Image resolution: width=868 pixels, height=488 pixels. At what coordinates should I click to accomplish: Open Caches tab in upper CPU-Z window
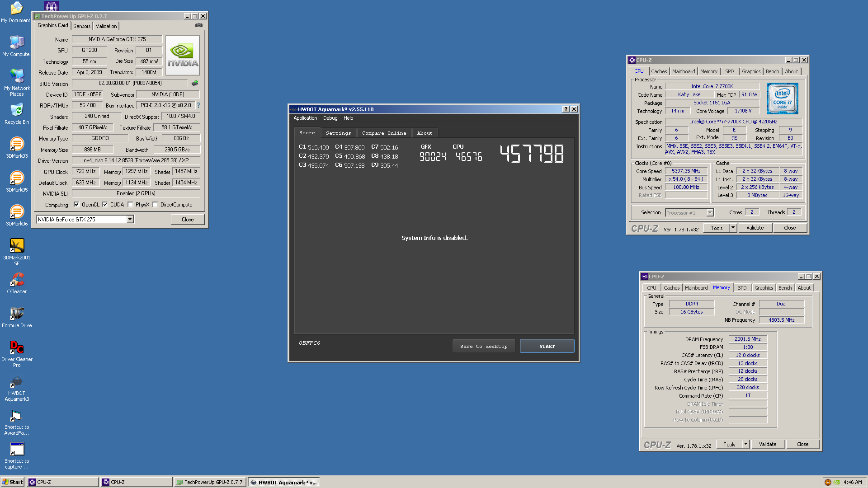(x=659, y=71)
